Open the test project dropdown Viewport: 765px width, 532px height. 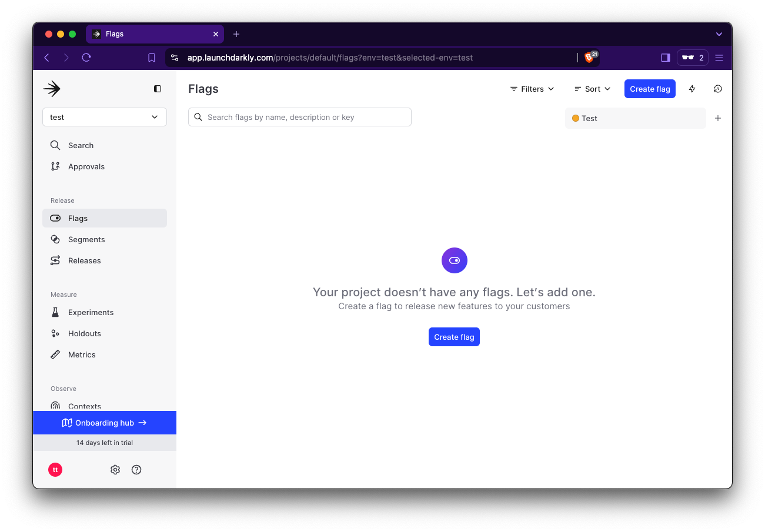[104, 117]
